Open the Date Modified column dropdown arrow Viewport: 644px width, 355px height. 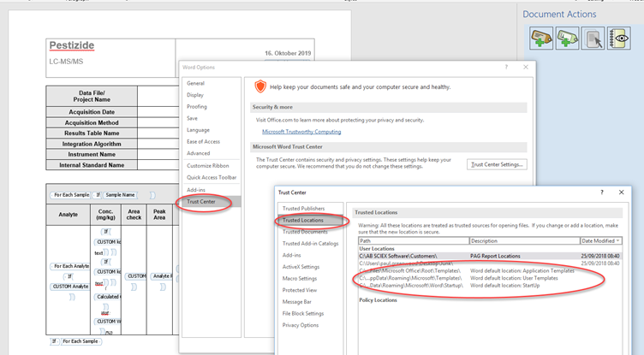pos(618,241)
